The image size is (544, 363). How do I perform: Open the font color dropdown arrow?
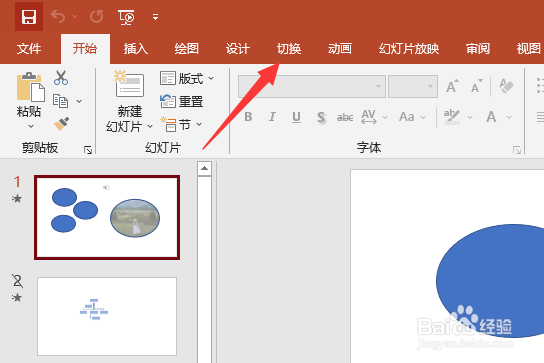pos(509,117)
